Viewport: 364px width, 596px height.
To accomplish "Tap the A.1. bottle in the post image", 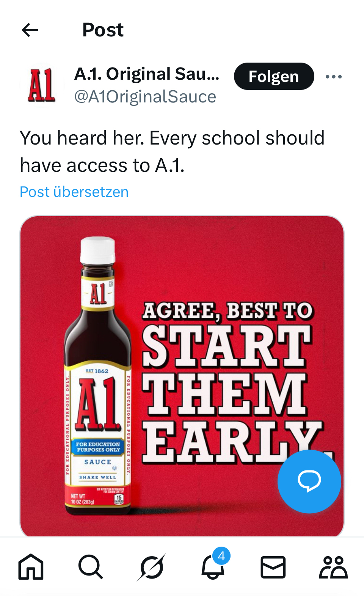I will pyautogui.click(x=98, y=379).
